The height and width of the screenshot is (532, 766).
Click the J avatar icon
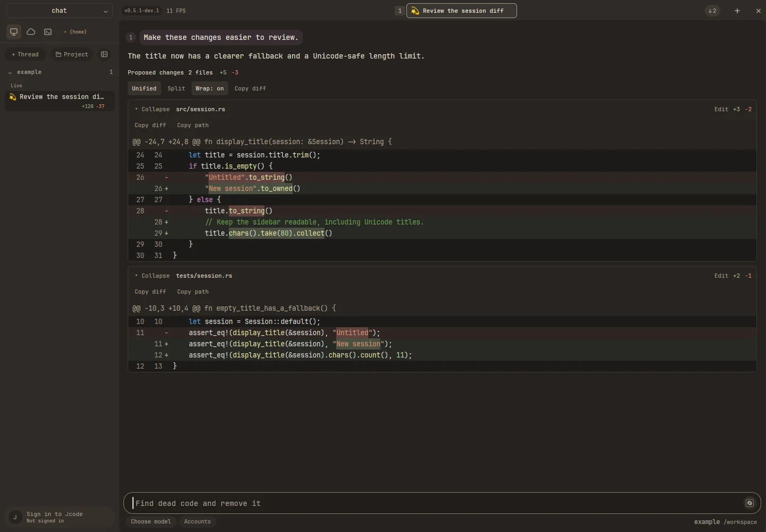point(15,517)
